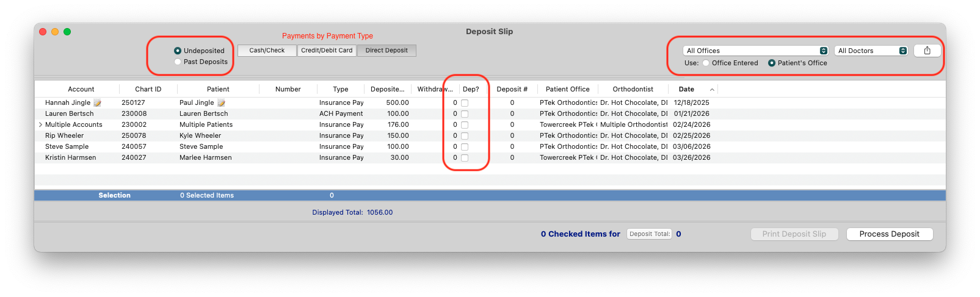Click deposited amount 30.00

(x=400, y=158)
